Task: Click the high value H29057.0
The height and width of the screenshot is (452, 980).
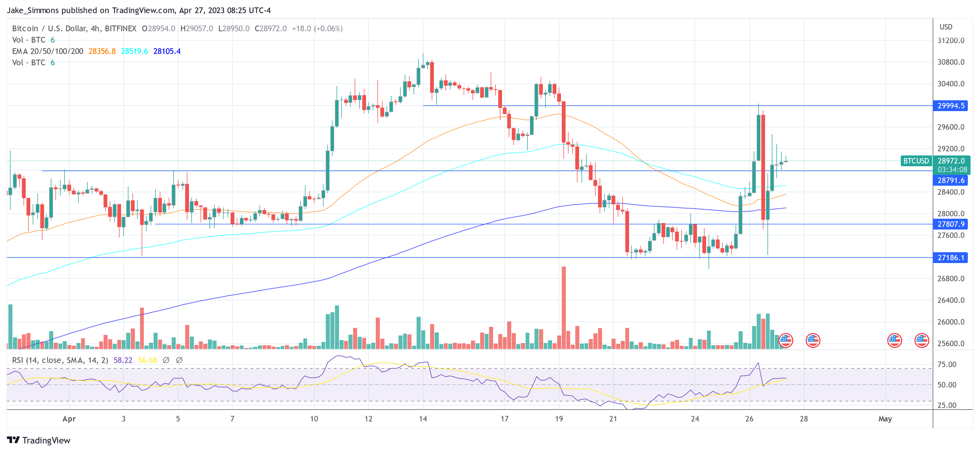Action: pos(196,29)
